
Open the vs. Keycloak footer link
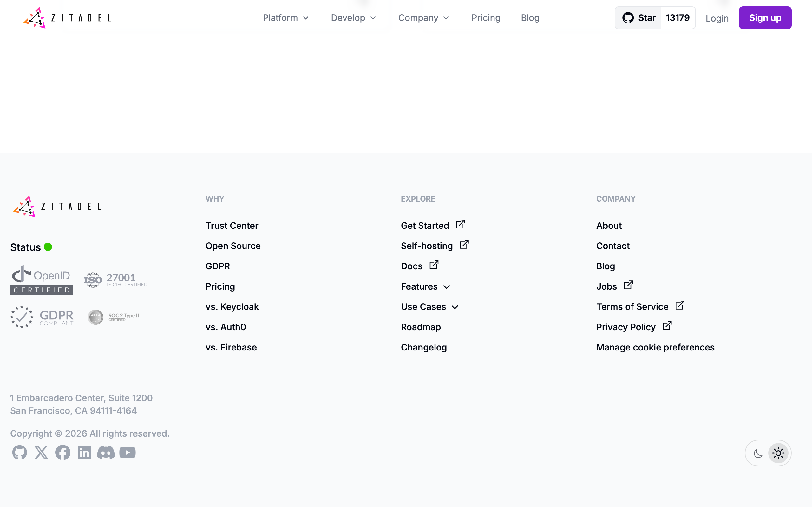click(232, 307)
